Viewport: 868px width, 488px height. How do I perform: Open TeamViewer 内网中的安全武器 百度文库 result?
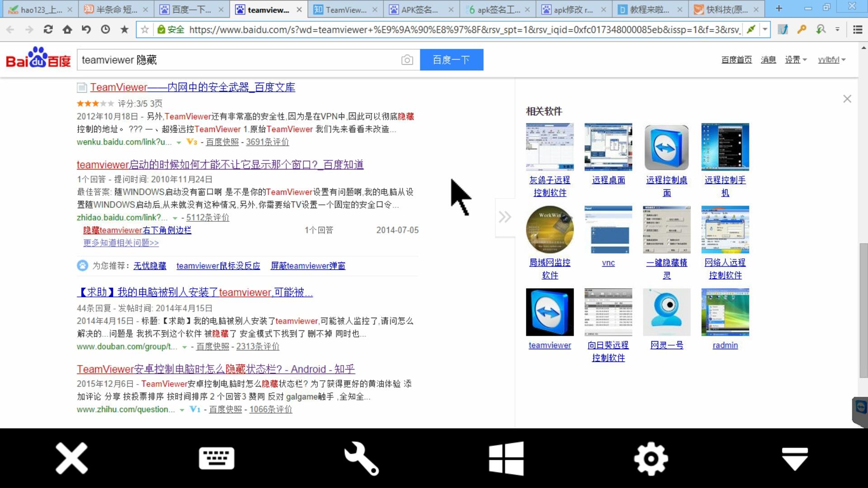193,87
